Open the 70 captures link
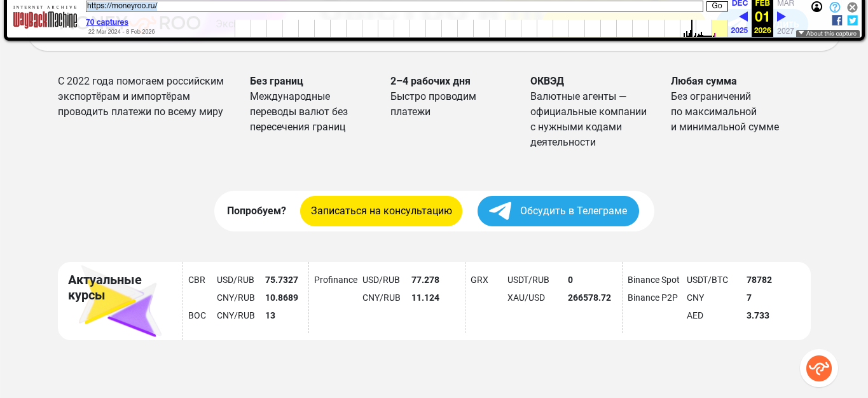The image size is (868, 398). (107, 22)
